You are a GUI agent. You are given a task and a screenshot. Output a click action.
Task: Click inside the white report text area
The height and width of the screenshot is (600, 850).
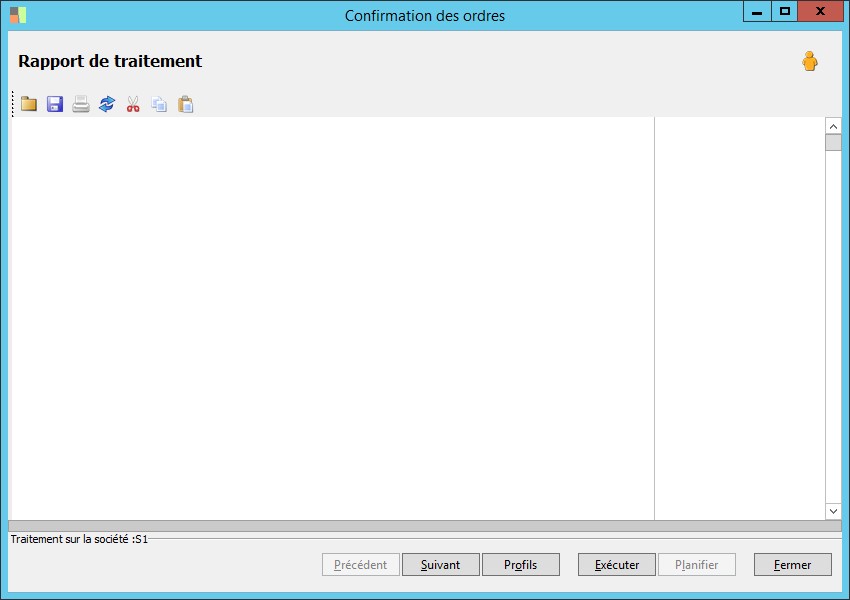[x=332, y=318]
